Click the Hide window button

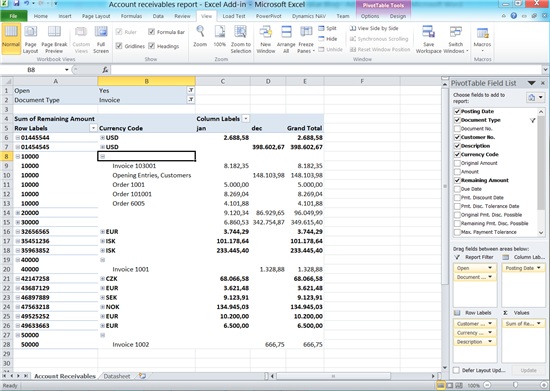328,39
